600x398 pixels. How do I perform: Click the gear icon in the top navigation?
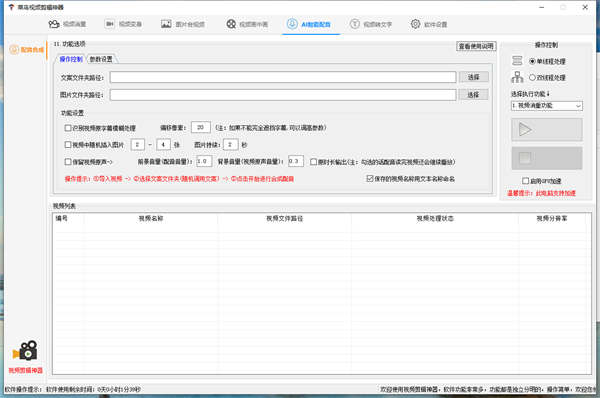point(415,24)
